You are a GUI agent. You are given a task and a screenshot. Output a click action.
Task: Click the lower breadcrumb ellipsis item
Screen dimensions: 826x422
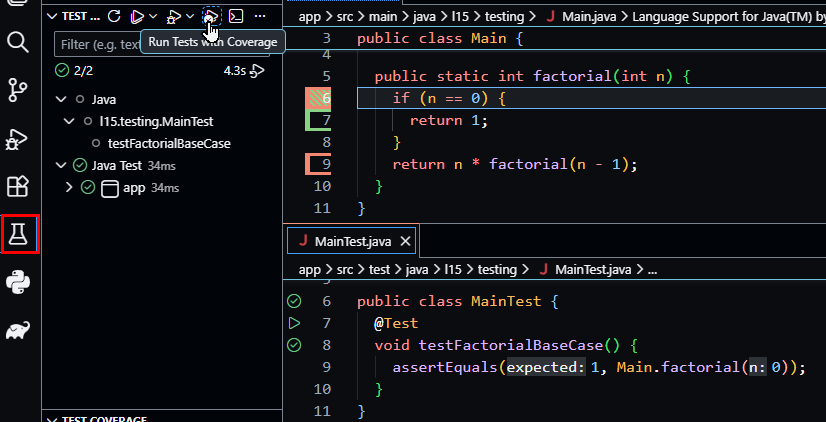point(652,270)
